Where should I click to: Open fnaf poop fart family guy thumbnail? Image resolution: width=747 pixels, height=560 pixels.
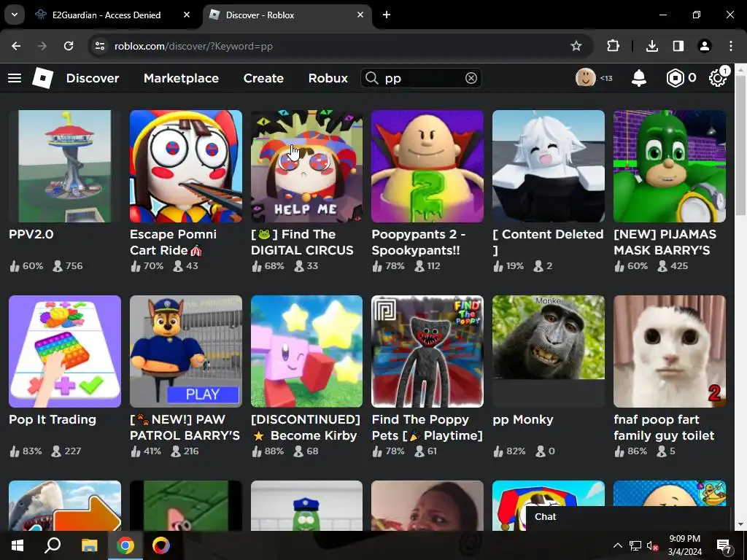click(670, 351)
